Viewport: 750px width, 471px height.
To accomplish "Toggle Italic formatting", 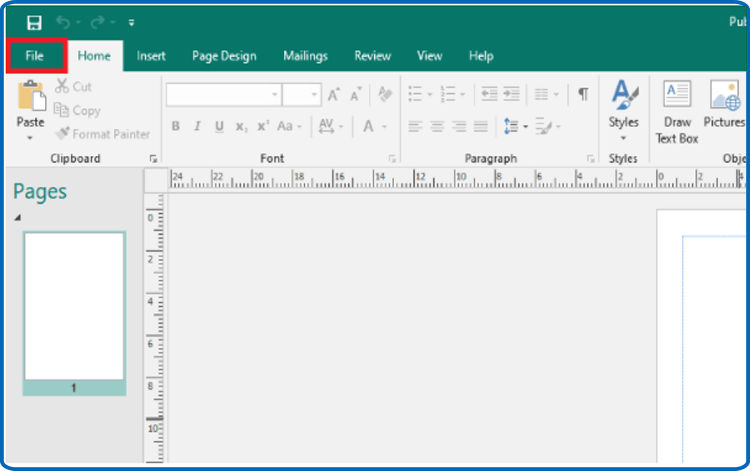I will point(198,126).
